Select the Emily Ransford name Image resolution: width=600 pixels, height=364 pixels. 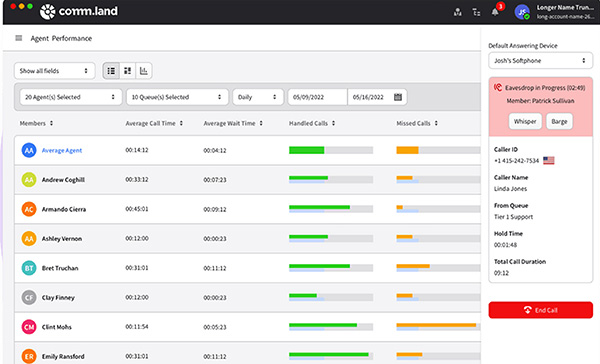point(63,356)
